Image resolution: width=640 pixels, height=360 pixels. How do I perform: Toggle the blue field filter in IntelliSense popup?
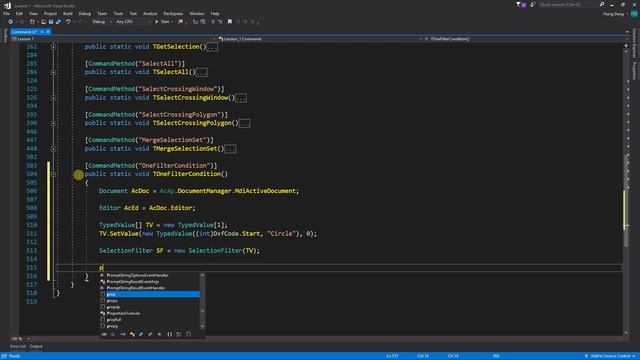click(141, 334)
